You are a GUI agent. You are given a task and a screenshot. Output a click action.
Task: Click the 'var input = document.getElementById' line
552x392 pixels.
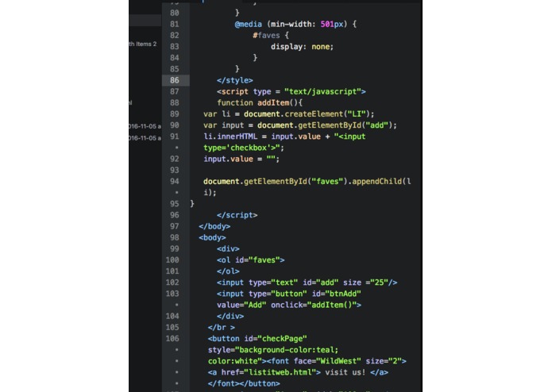[x=300, y=125]
